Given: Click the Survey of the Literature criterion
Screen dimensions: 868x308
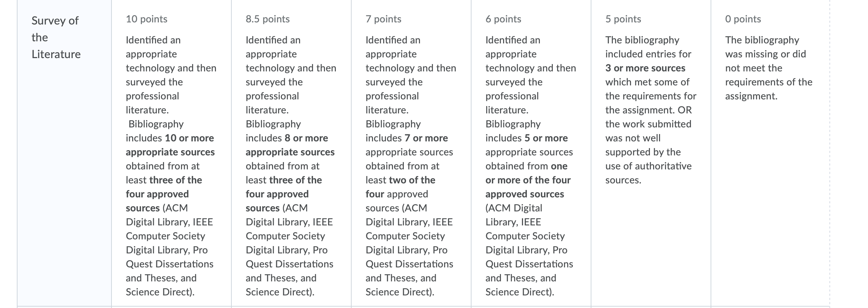Looking at the screenshot, I should pos(56,37).
